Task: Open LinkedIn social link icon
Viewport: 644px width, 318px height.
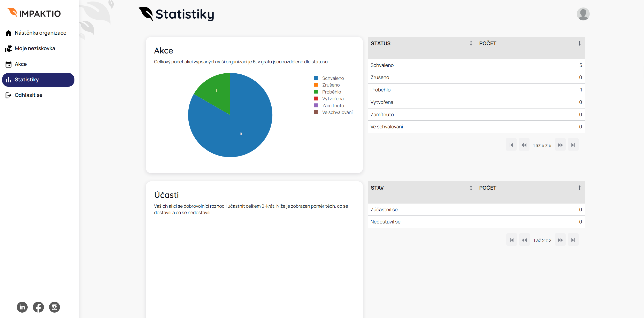Action: click(x=22, y=307)
